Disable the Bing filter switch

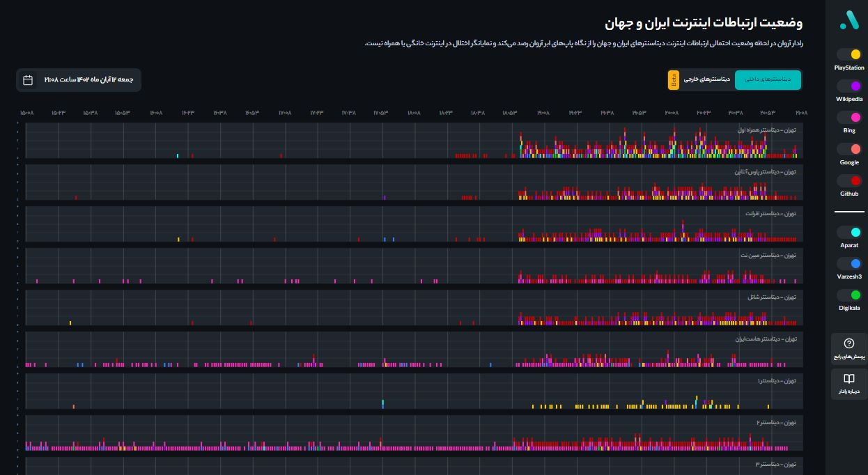pyautogui.click(x=849, y=117)
